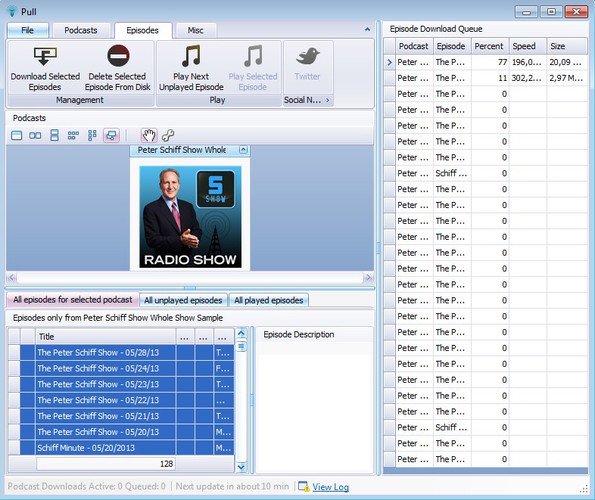Select two-column podcast layout icon

(x=35, y=135)
